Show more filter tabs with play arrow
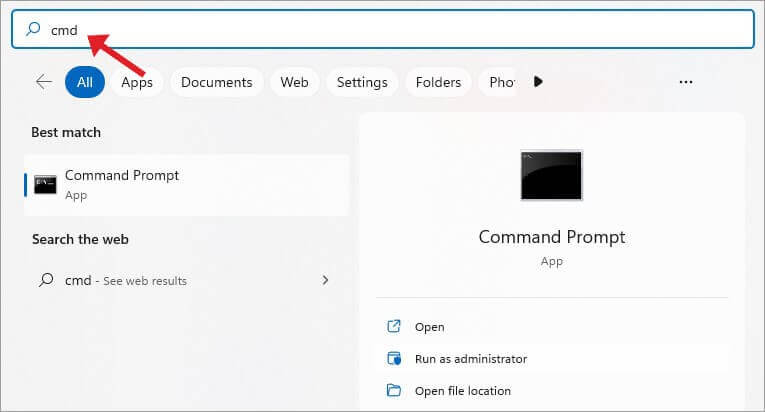 538,82
